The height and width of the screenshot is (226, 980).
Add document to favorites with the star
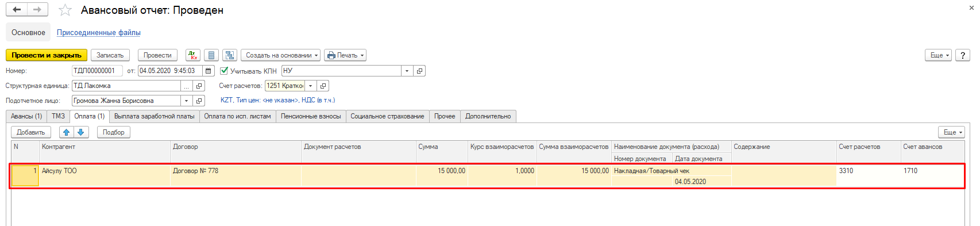pos(65,10)
